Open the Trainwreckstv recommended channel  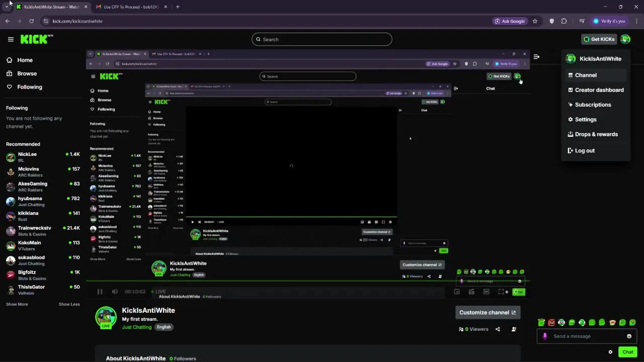(x=43, y=231)
